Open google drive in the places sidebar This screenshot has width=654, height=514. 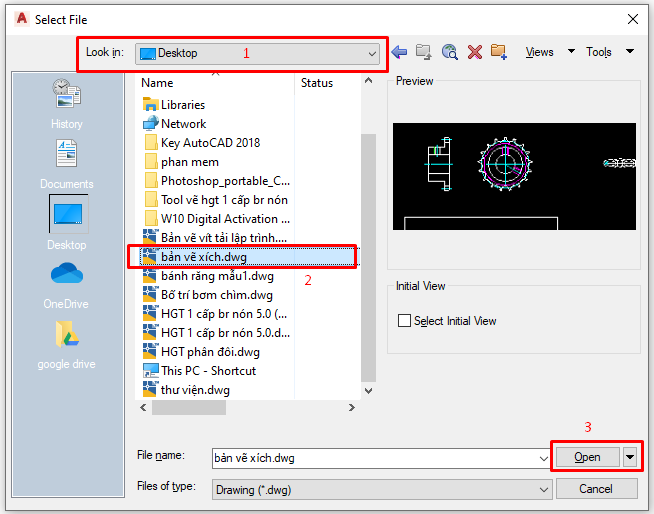[x=67, y=345]
